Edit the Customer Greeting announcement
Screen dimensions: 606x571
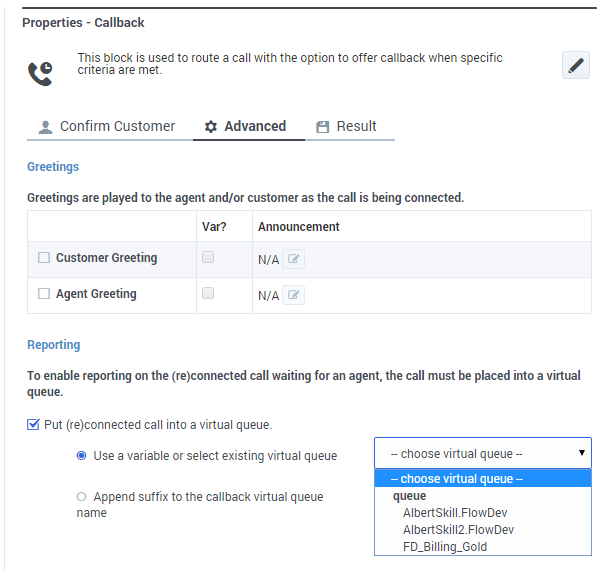293,259
